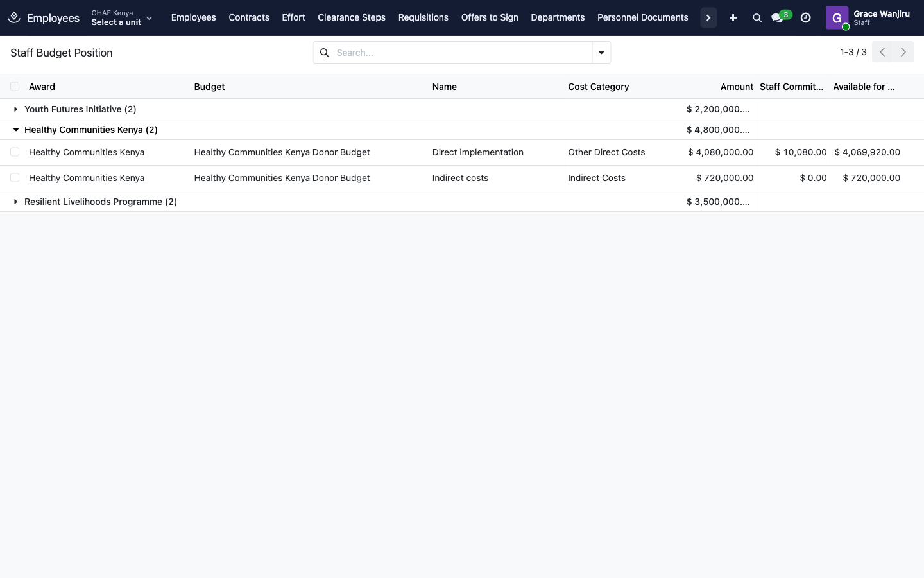Expand the Youth Futures Initiative group
The image size is (924, 578).
point(16,109)
